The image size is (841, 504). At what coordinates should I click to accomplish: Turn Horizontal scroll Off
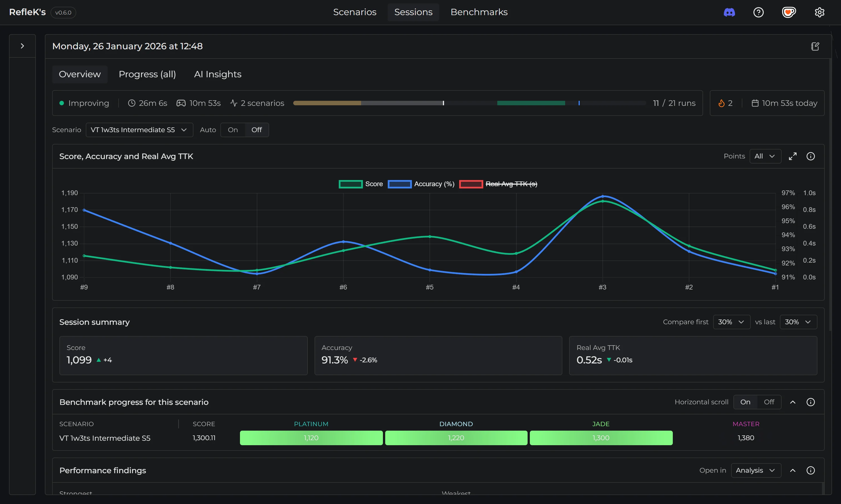(769, 402)
